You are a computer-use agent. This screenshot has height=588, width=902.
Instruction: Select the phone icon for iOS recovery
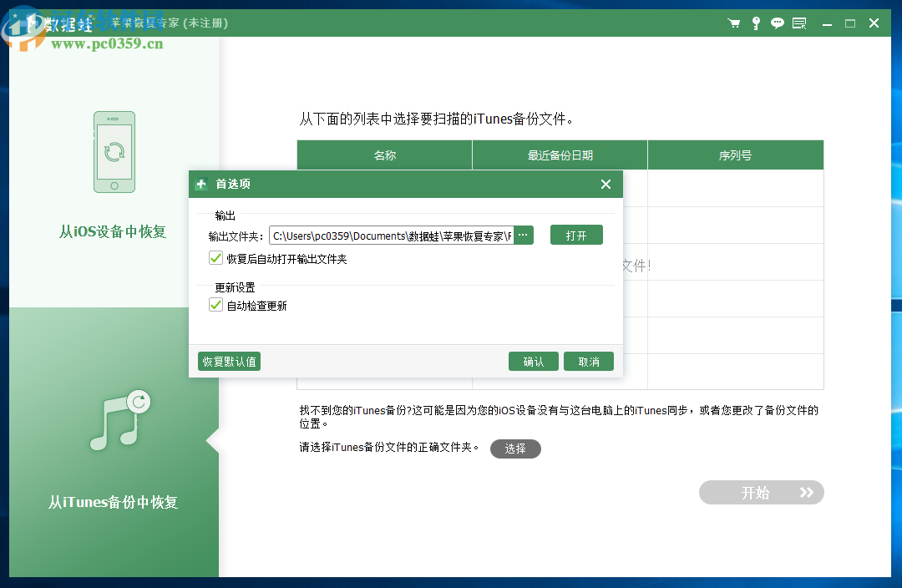point(114,151)
